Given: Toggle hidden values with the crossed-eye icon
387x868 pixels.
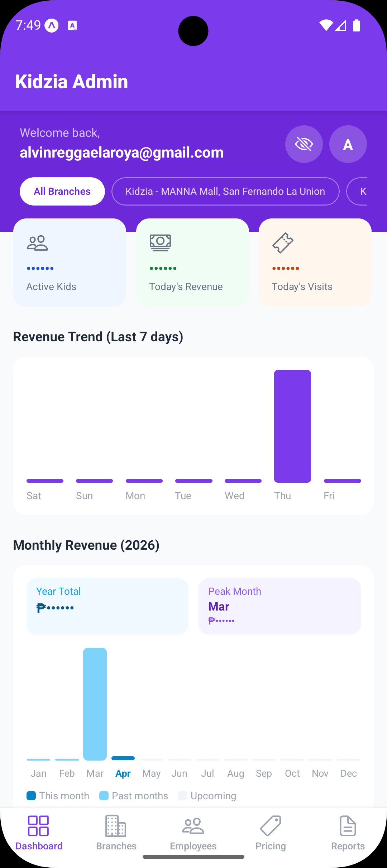Looking at the screenshot, I should 304,144.
